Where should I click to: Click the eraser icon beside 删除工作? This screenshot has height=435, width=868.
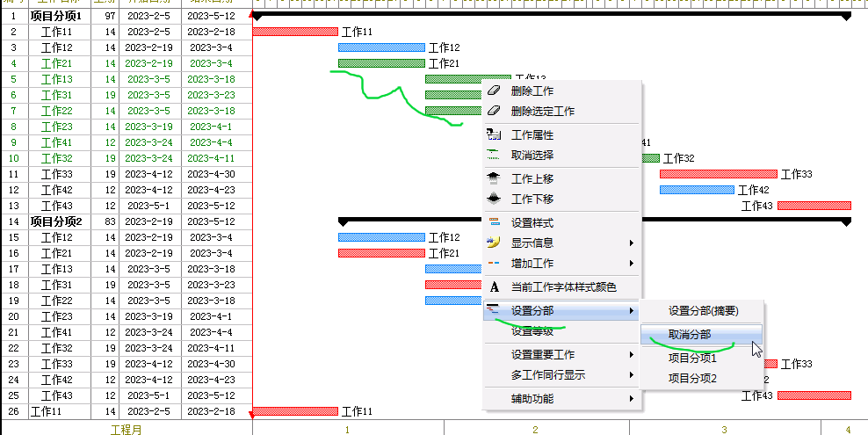click(x=494, y=91)
